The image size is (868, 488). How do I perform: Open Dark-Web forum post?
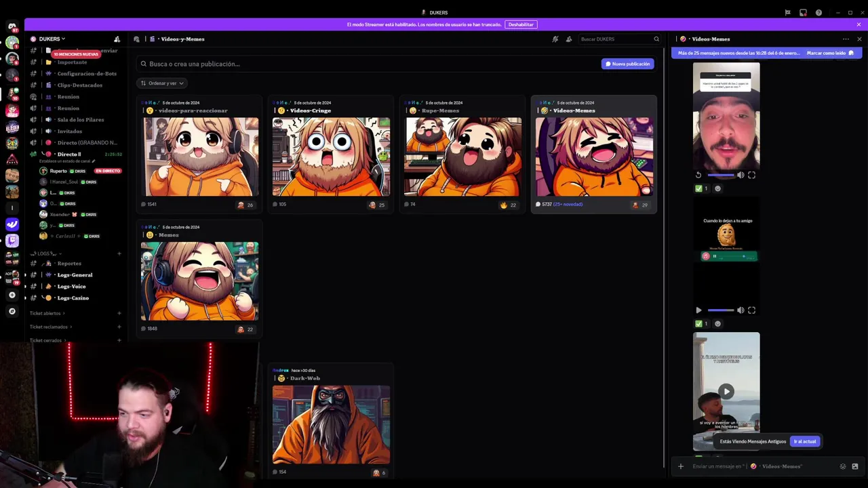[331, 422]
